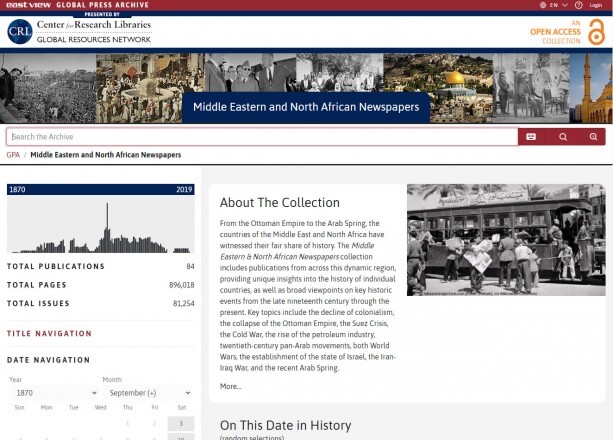
Task: Click the Total Publications count 84
Action: (x=190, y=266)
